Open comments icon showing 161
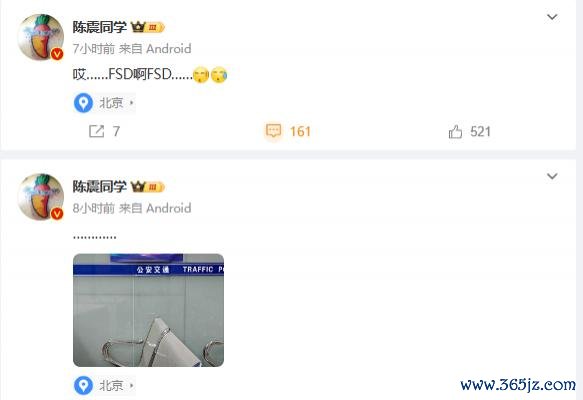583x400 pixels. coord(273,131)
